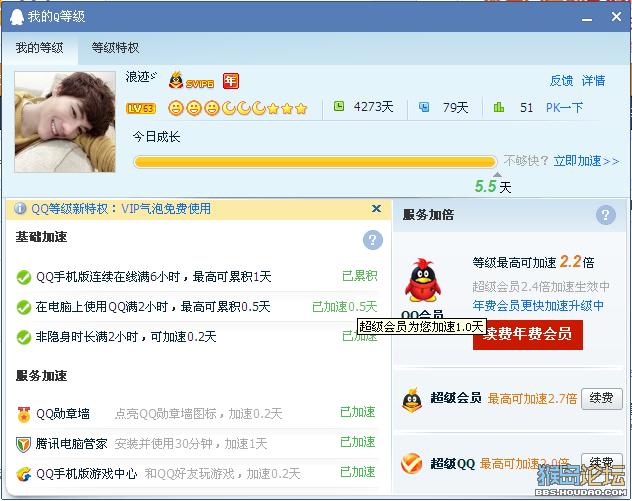Click the LV63 level badge
This screenshot has width=632, height=501.
[141, 108]
